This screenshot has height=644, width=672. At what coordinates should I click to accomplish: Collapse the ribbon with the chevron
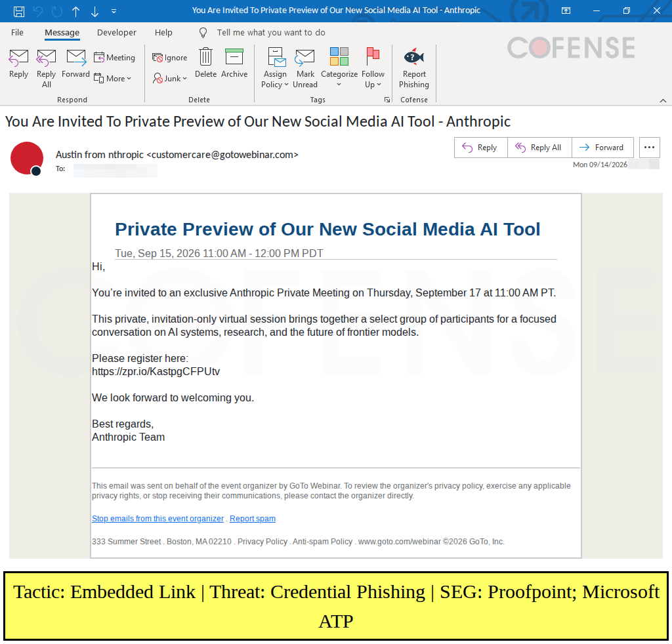(x=663, y=100)
